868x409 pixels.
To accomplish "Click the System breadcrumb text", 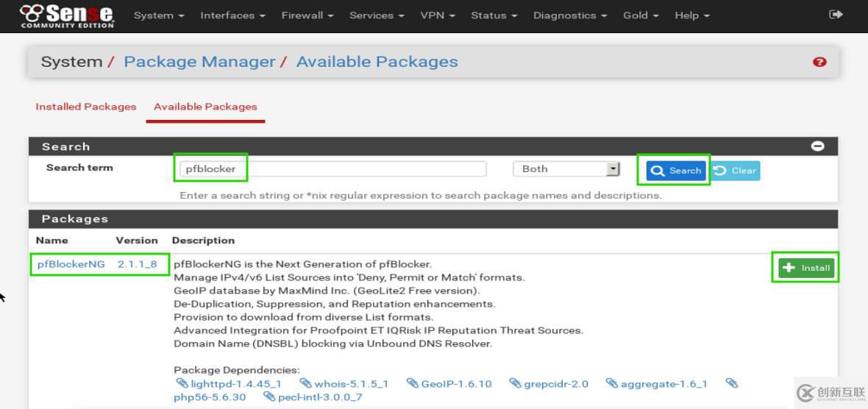I will click(x=71, y=62).
